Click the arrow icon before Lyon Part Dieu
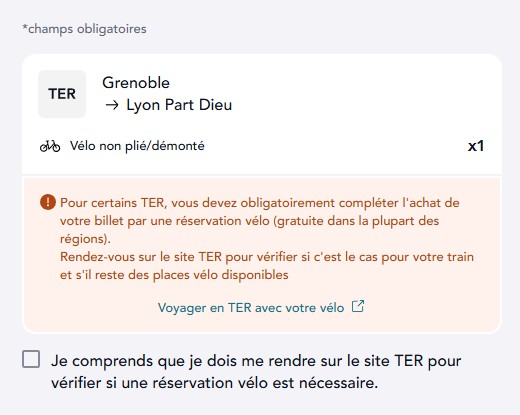 point(112,105)
